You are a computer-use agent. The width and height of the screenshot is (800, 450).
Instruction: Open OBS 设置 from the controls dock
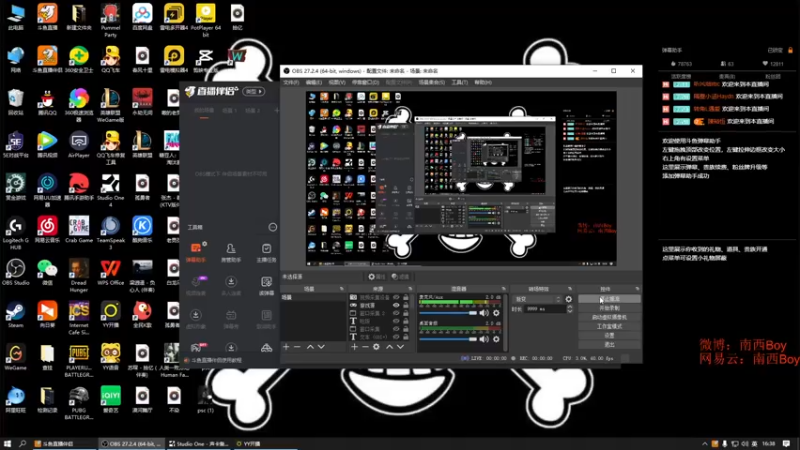[609, 336]
